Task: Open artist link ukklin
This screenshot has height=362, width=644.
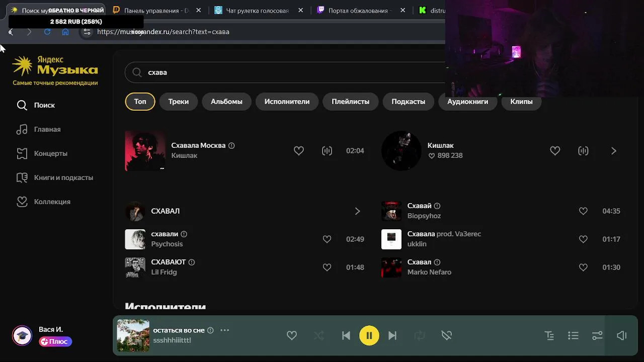Action: point(417,244)
